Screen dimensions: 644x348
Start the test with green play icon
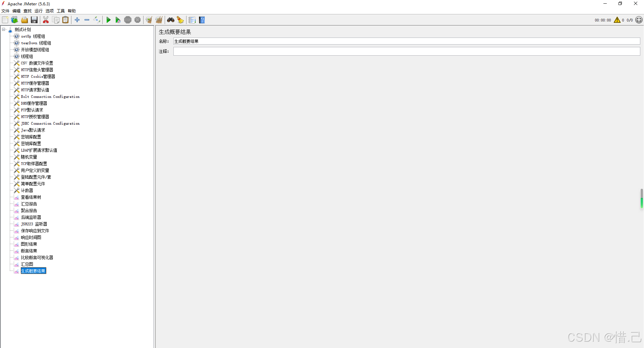pyautogui.click(x=108, y=20)
